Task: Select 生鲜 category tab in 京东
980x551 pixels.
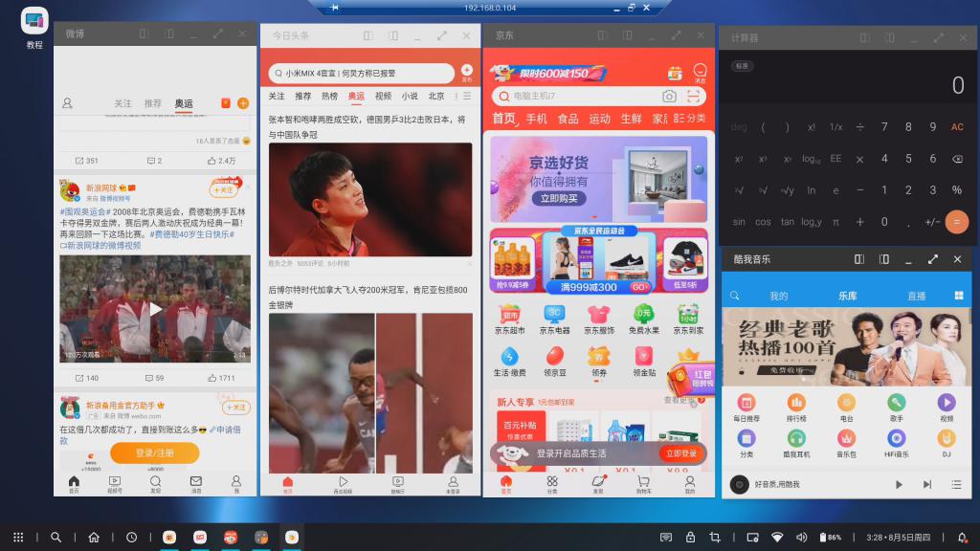Action: click(x=631, y=119)
